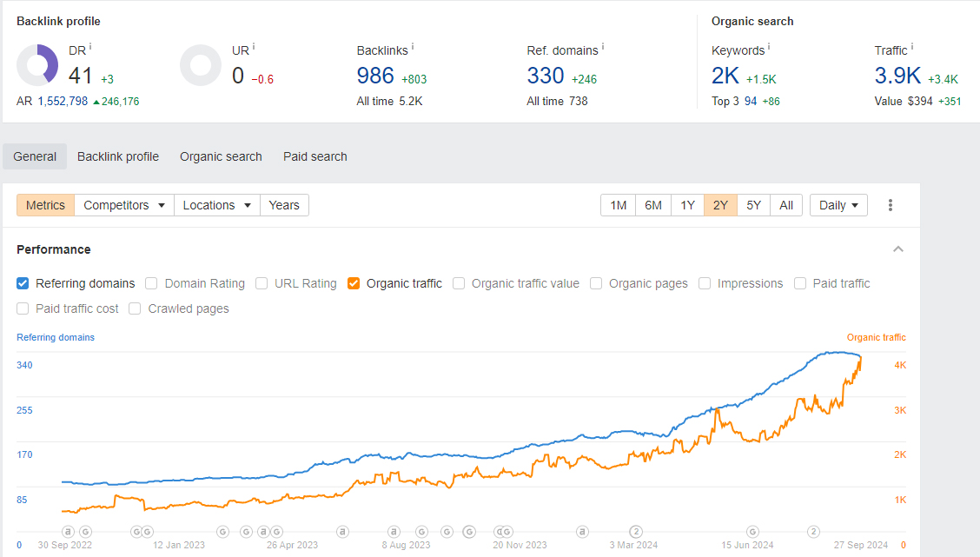The height and width of the screenshot is (557, 980).
Task: Open the Daily interval dropdown
Action: 838,205
